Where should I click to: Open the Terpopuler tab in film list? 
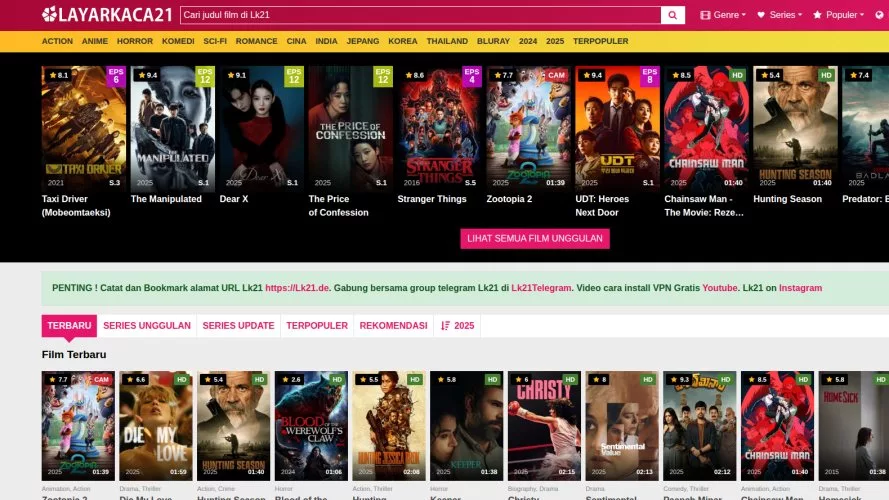click(x=317, y=326)
